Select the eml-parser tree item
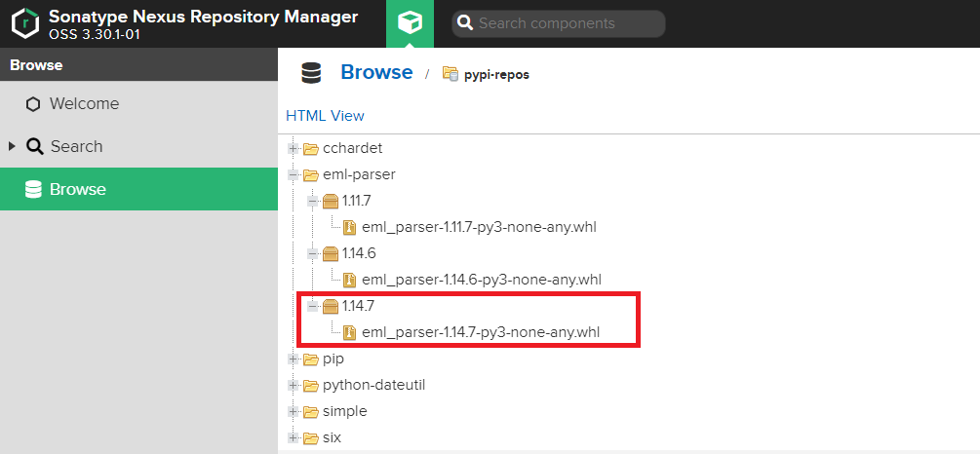Viewport: 980px width, 454px height. pyautogui.click(x=359, y=174)
